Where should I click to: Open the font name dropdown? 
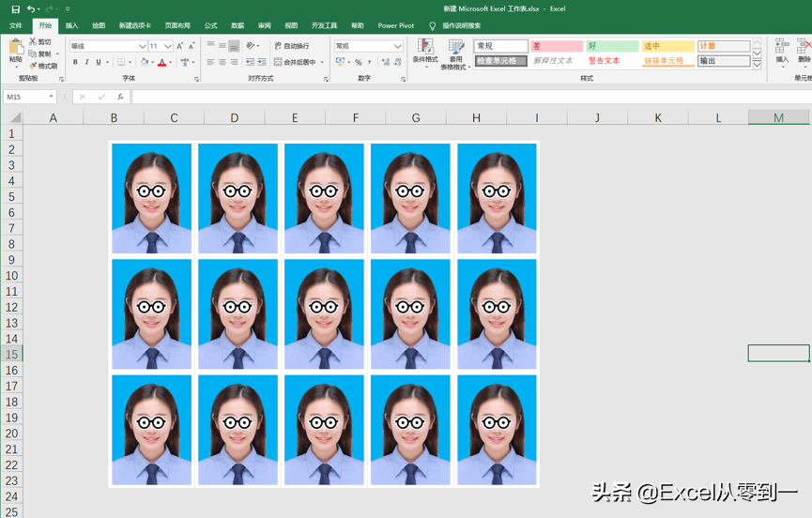click(x=143, y=46)
